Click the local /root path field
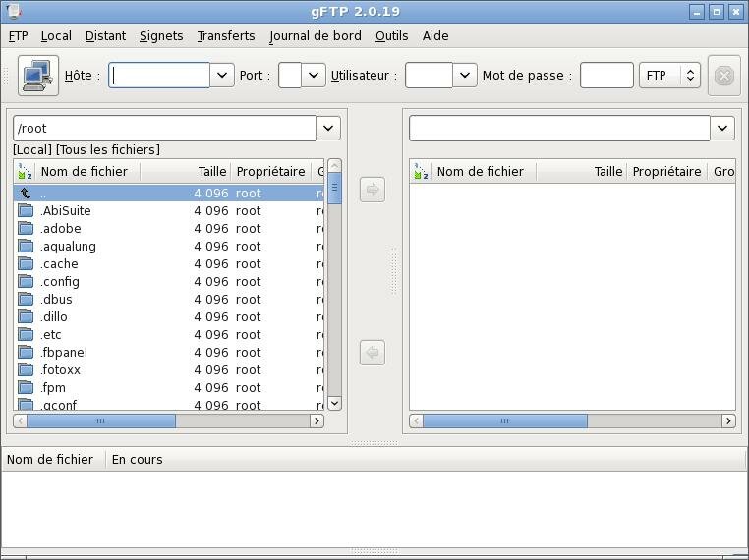 click(164, 128)
